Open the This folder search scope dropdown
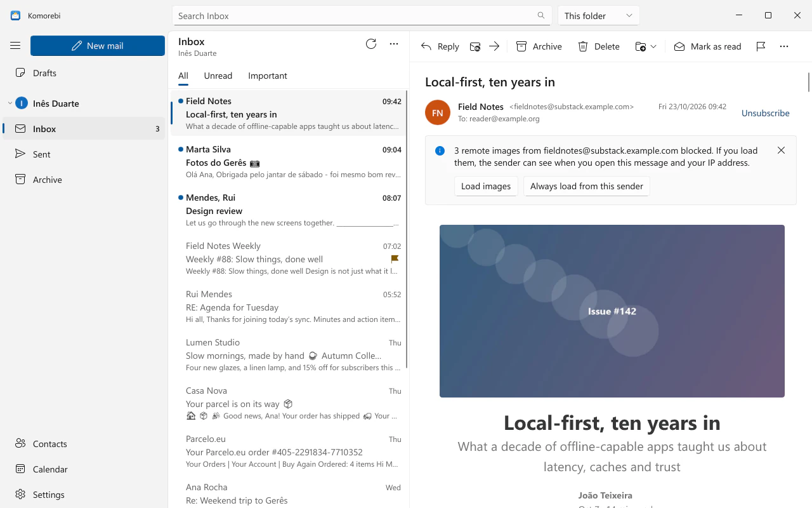This screenshot has width=812, height=508. click(x=599, y=16)
